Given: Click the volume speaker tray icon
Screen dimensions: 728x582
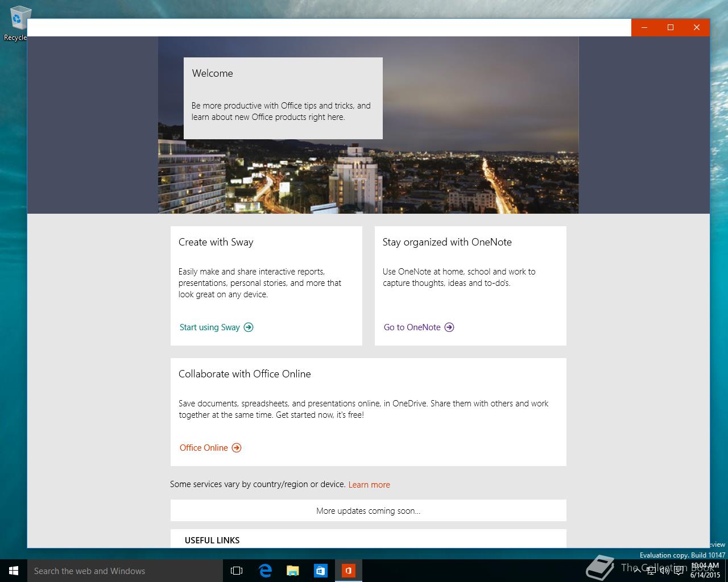Looking at the screenshot, I should pyautogui.click(x=665, y=571).
